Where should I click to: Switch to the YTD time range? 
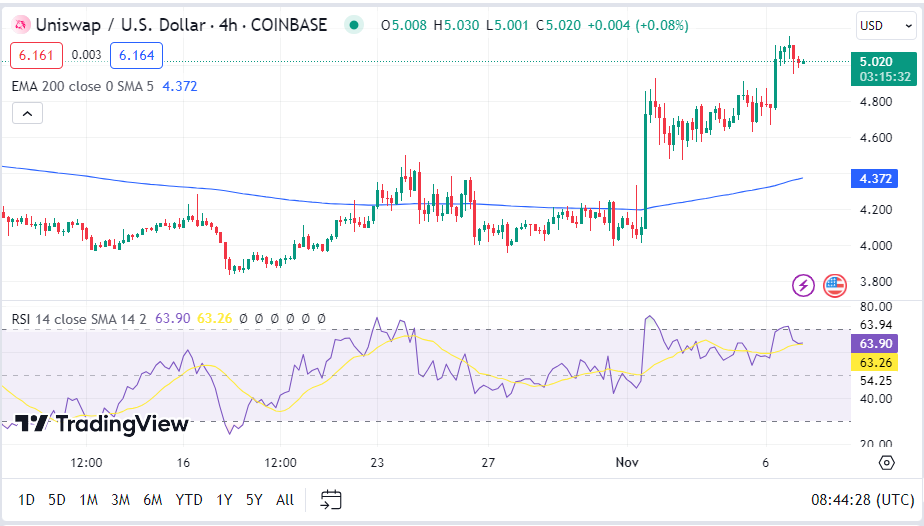click(189, 499)
